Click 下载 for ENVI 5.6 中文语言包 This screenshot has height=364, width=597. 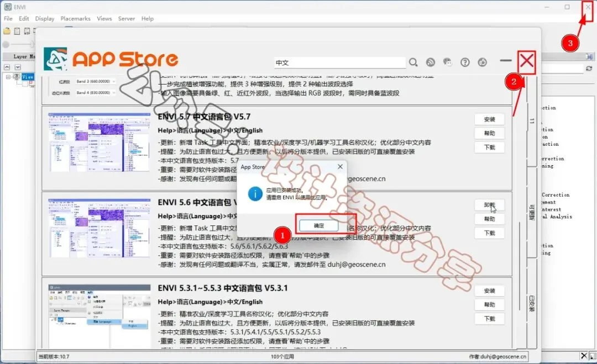(489, 233)
